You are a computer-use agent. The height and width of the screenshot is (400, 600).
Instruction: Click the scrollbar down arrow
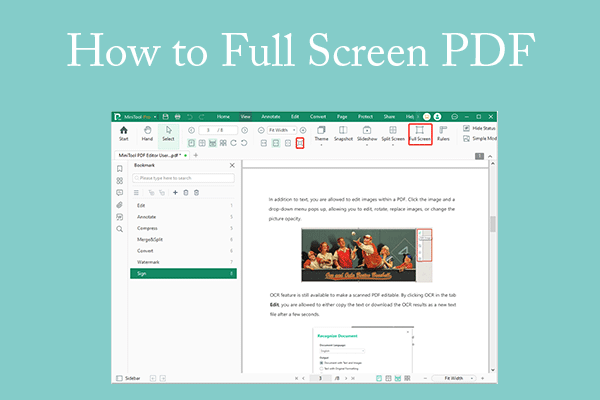tap(493, 370)
